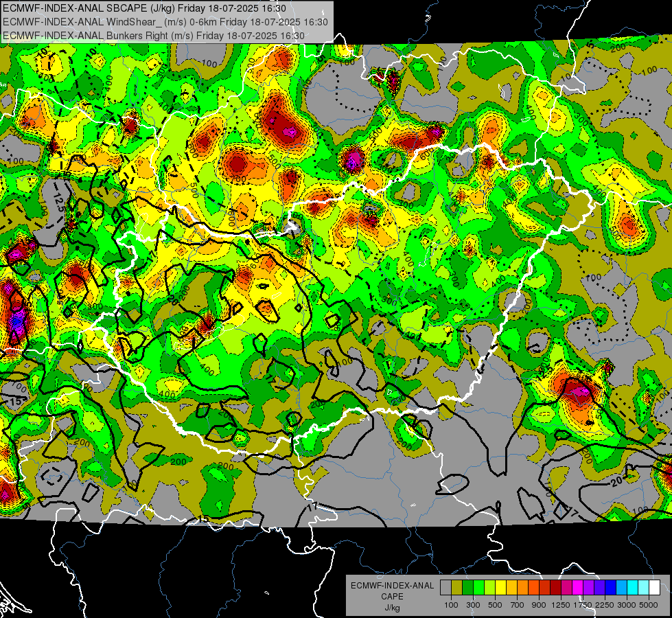Screen dimensions: 672x618
Task: Pick the pure yellow legend swatch
Action: tap(500, 587)
